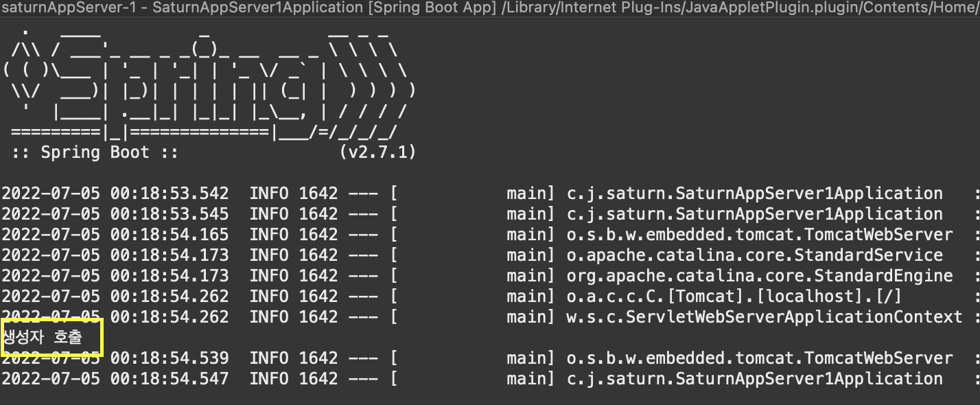Click the ":: Spring Boot ::" banner label
Image resolution: width=980 pixels, height=405 pixels.
(x=95, y=152)
